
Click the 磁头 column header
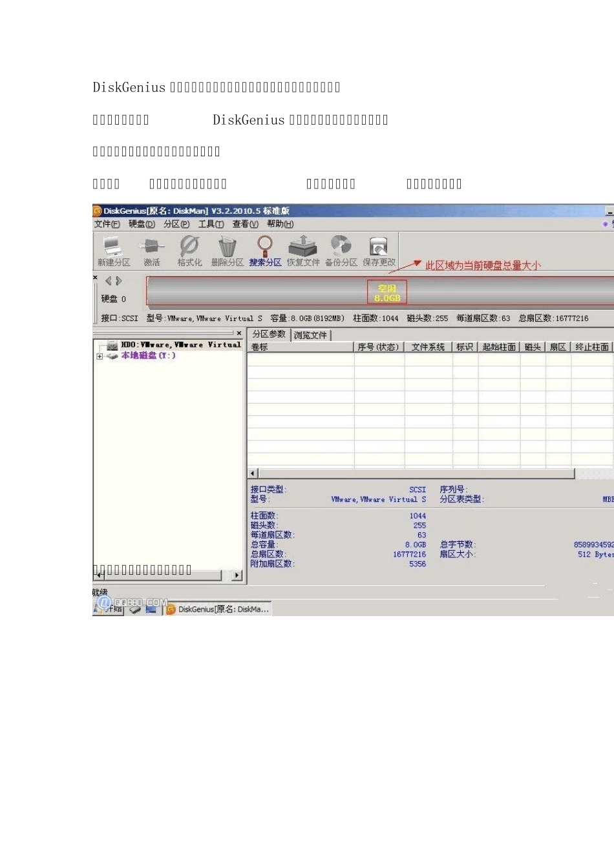(533, 347)
